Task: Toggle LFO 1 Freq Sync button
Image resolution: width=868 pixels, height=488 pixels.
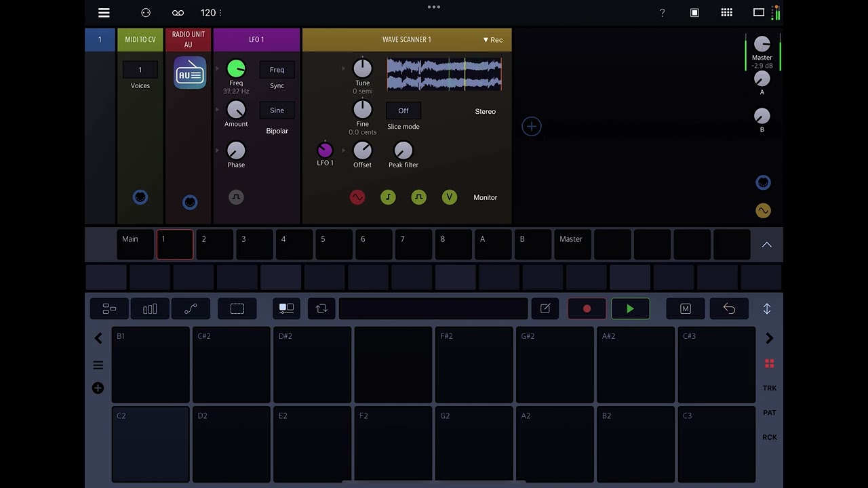Action: tap(277, 70)
